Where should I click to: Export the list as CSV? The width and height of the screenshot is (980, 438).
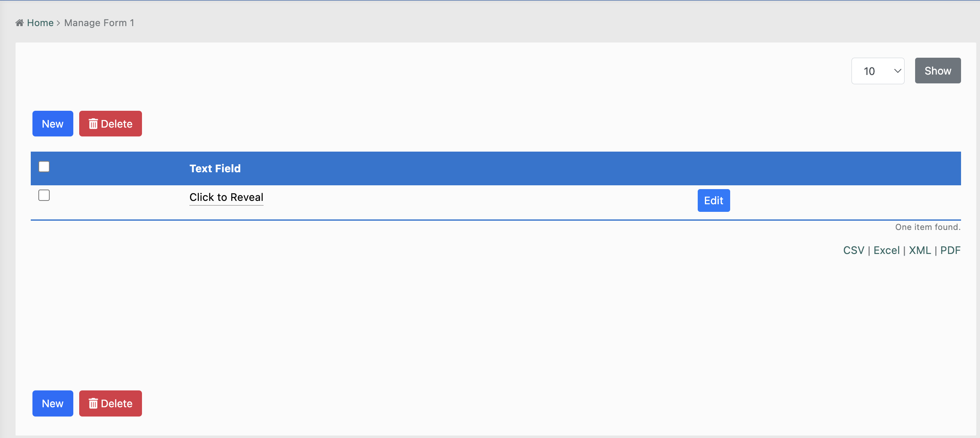[854, 251]
